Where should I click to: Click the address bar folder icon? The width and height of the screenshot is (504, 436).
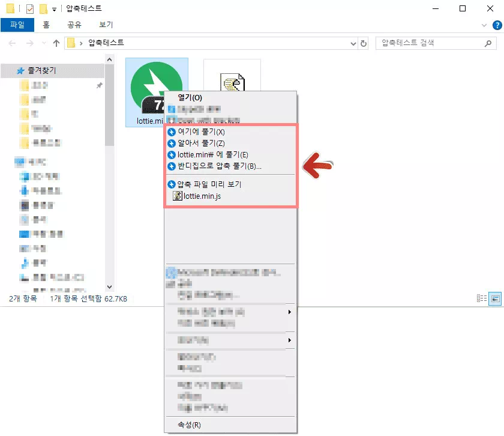coord(71,43)
